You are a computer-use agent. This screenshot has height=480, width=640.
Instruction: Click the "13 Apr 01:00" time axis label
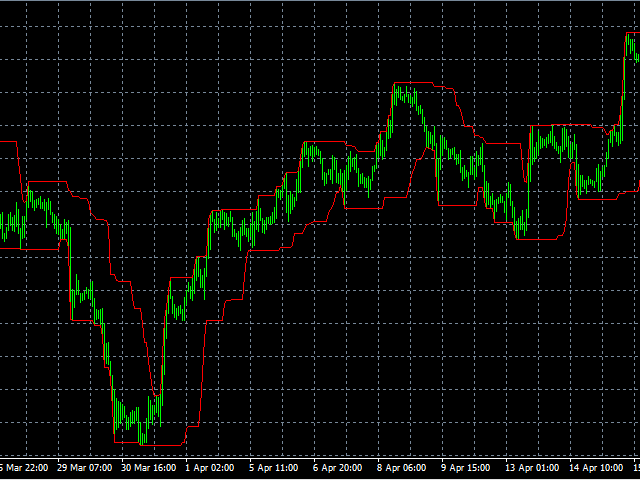pyautogui.click(x=533, y=467)
